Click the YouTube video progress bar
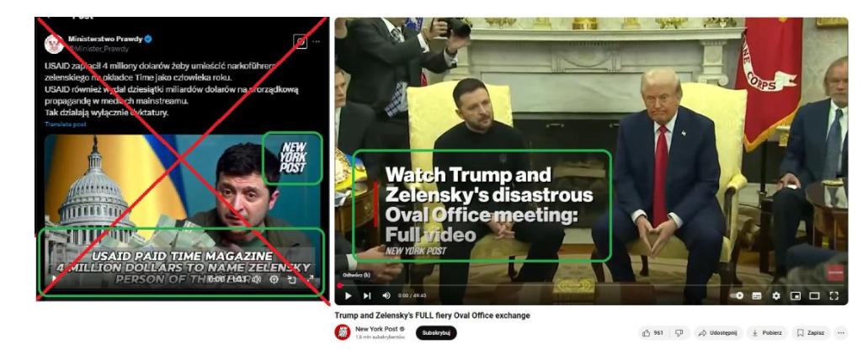Viewport: 868px width, 355px height. 591,285
